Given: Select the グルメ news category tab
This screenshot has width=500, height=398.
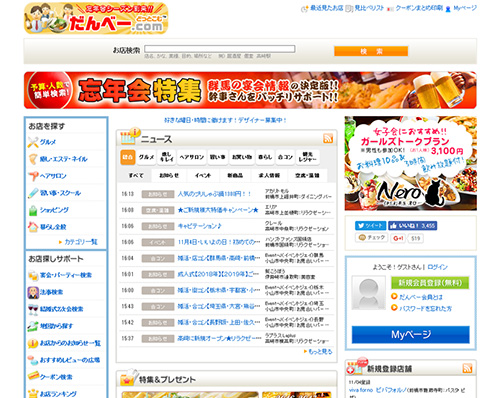Looking at the screenshot, I should coord(146,157).
